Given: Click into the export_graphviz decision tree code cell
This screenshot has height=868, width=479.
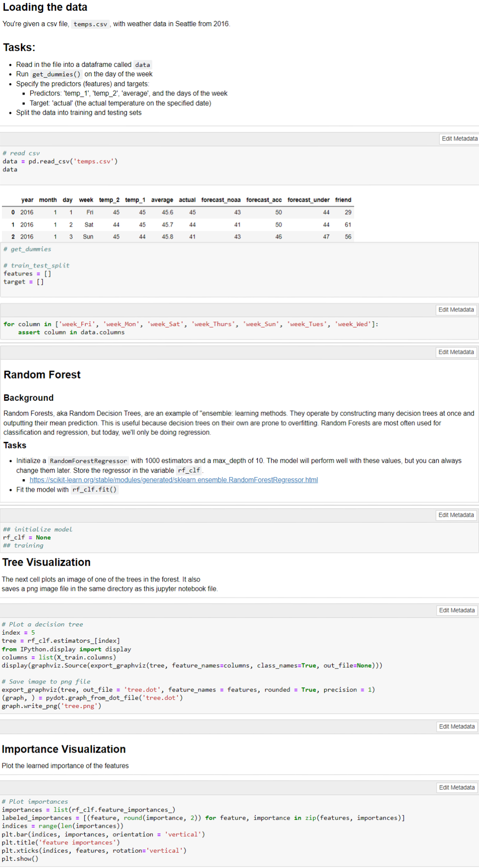Looking at the screenshot, I should [x=239, y=665].
